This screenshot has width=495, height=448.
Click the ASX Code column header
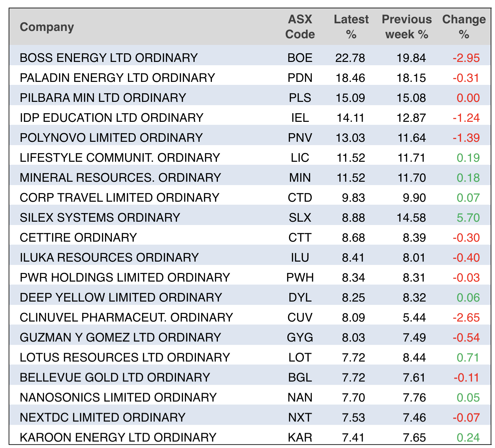click(300, 27)
